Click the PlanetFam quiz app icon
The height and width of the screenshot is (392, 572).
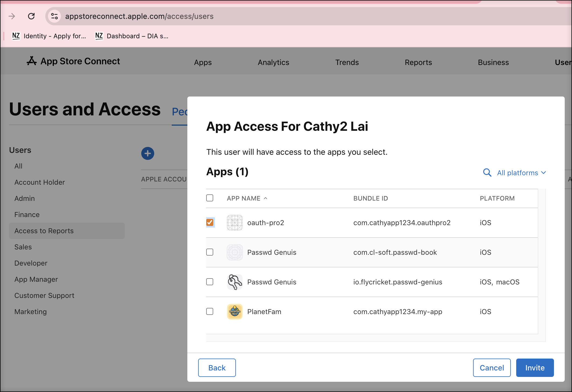235,312
